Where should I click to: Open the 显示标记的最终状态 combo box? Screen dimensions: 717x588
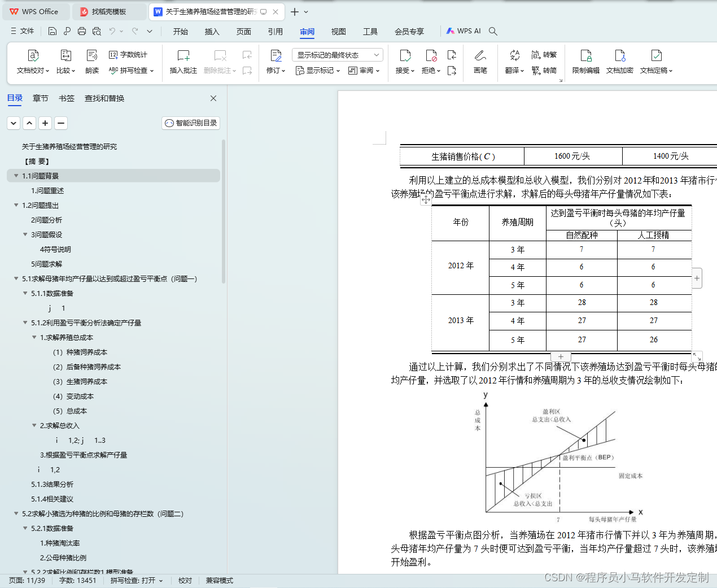pos(338,55)
